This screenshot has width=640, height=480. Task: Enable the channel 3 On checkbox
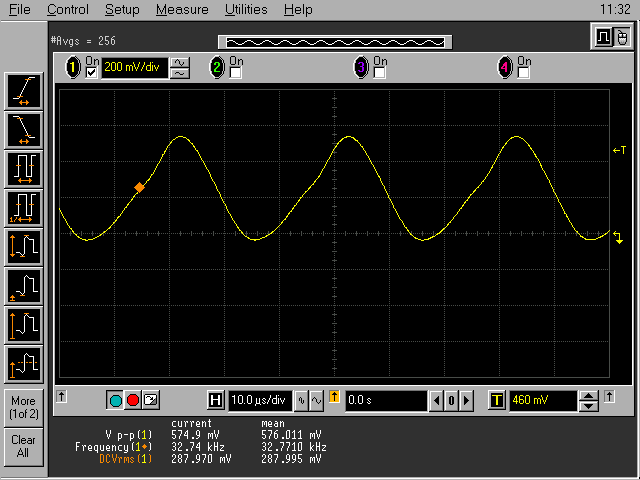[x=380, y=73]
